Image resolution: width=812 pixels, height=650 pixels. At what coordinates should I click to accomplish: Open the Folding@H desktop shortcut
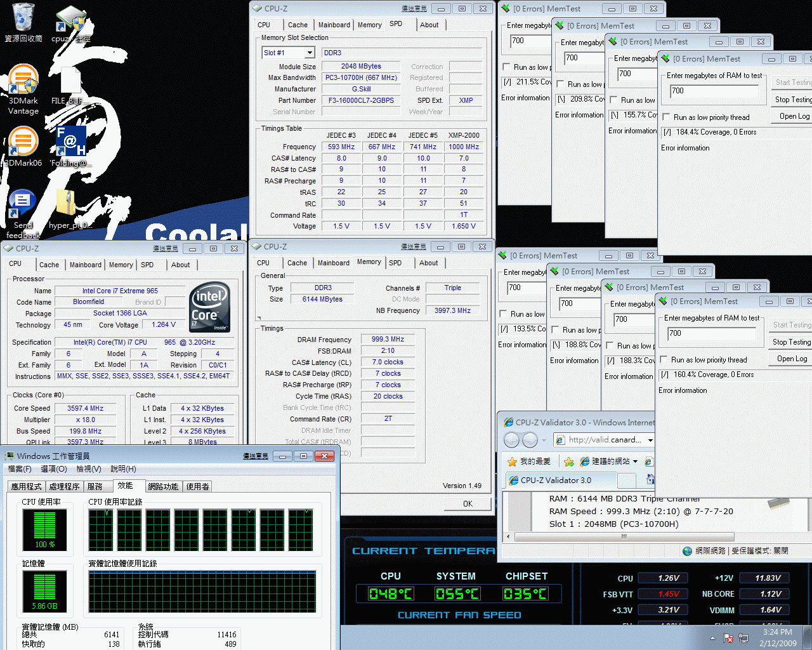tap(70, 147)
